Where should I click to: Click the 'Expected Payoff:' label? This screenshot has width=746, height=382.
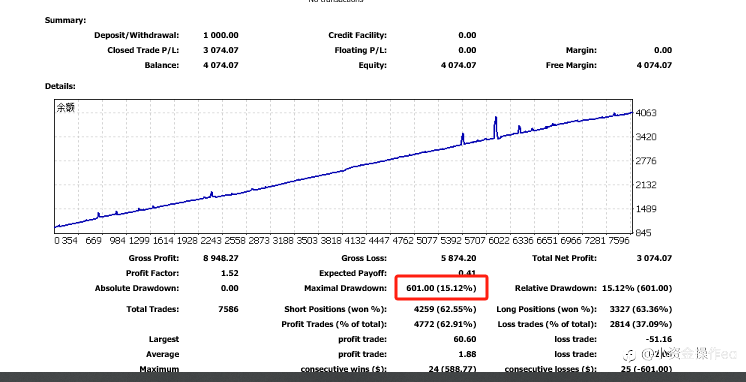(x=353, y=274)
